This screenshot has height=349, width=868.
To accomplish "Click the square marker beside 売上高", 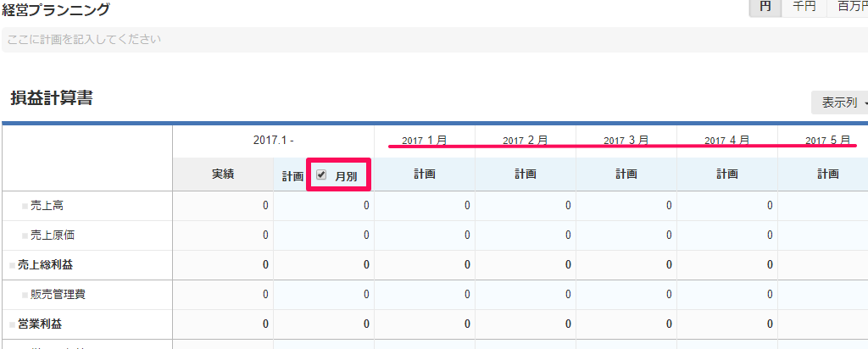I will 25,206.
